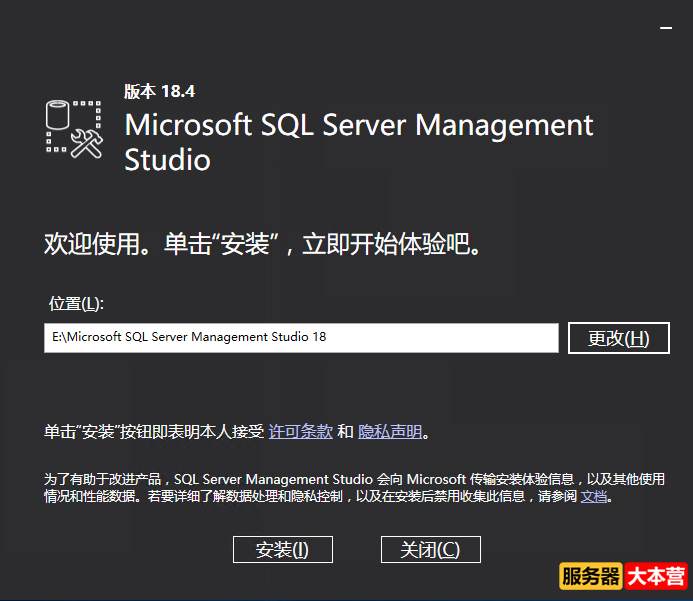Click the 版本 18.4 version text
This screenshot has height=601, width=693.
click(x=160, y=91)
